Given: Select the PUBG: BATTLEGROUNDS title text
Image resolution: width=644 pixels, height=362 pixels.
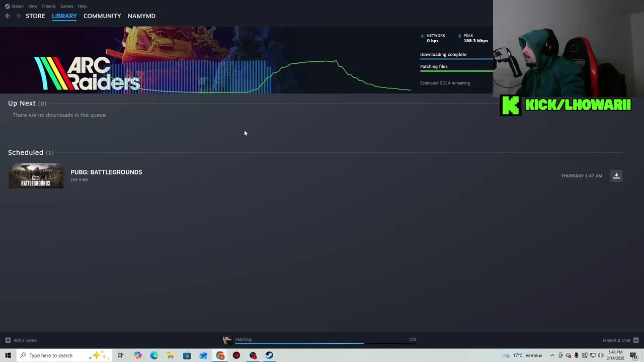Looking at the screenshot, I should click(x=106, y=172).
